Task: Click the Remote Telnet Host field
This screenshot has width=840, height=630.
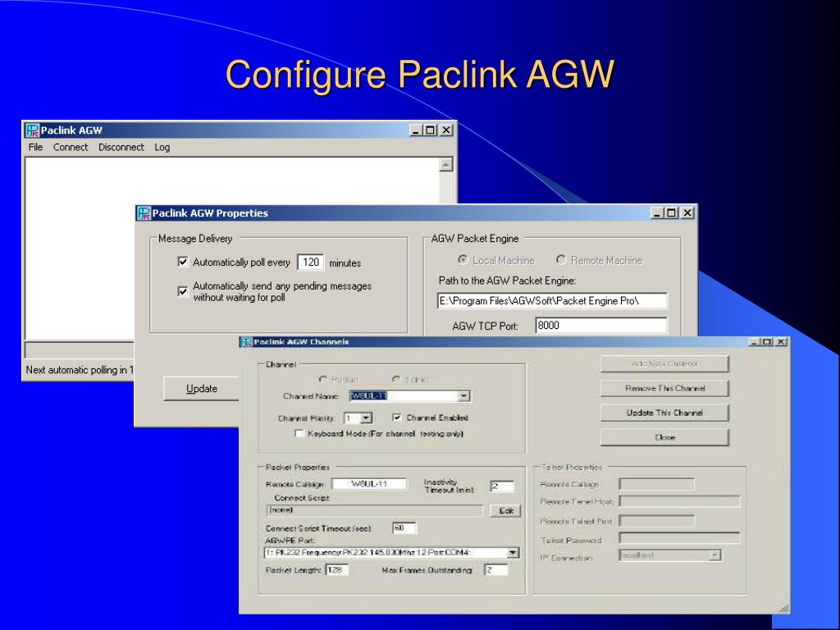Action: pos(680,501)
